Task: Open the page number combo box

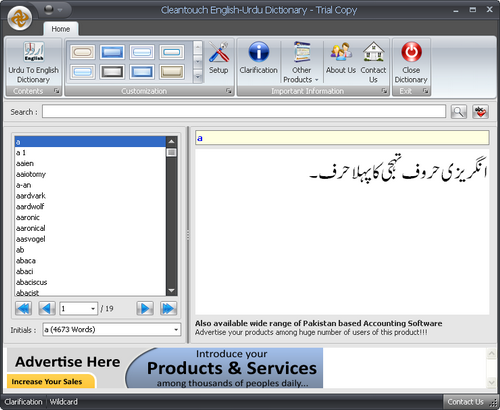Action: (79, 309)
